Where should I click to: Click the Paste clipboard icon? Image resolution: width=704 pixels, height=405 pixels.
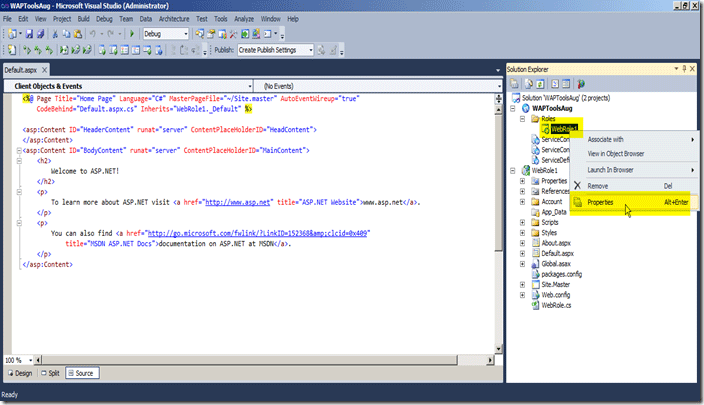[x=78, y=34]
